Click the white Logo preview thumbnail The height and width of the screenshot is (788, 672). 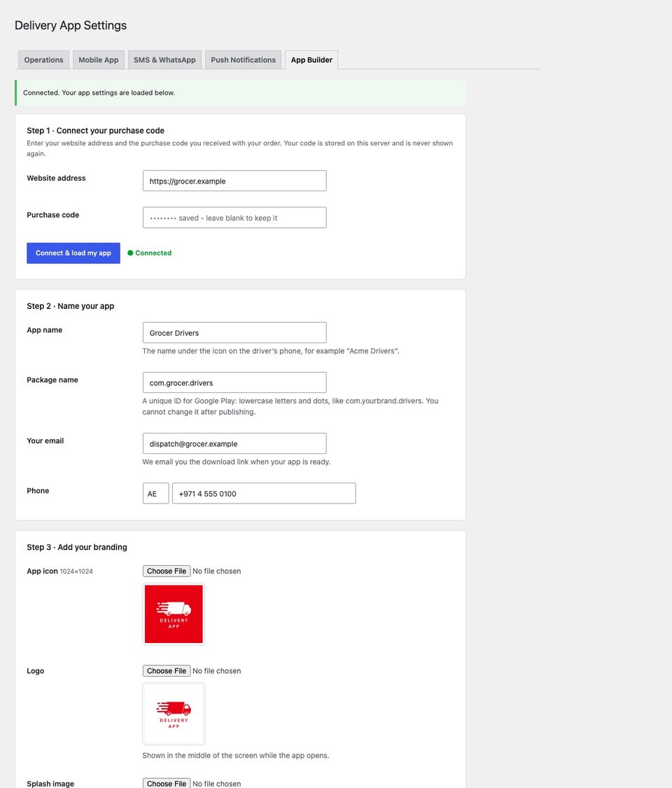(174, 714)
